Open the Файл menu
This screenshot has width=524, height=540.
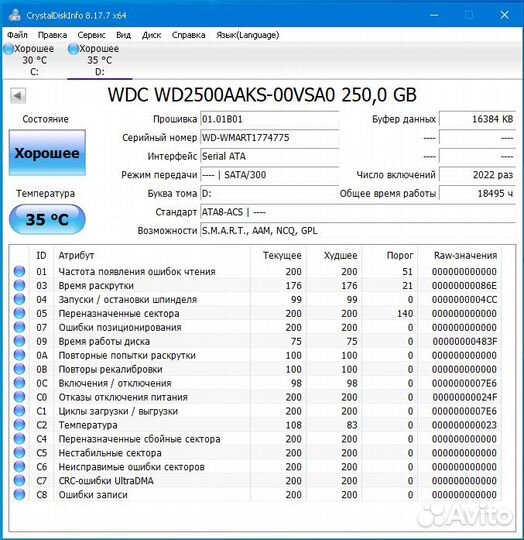point(17,35)
